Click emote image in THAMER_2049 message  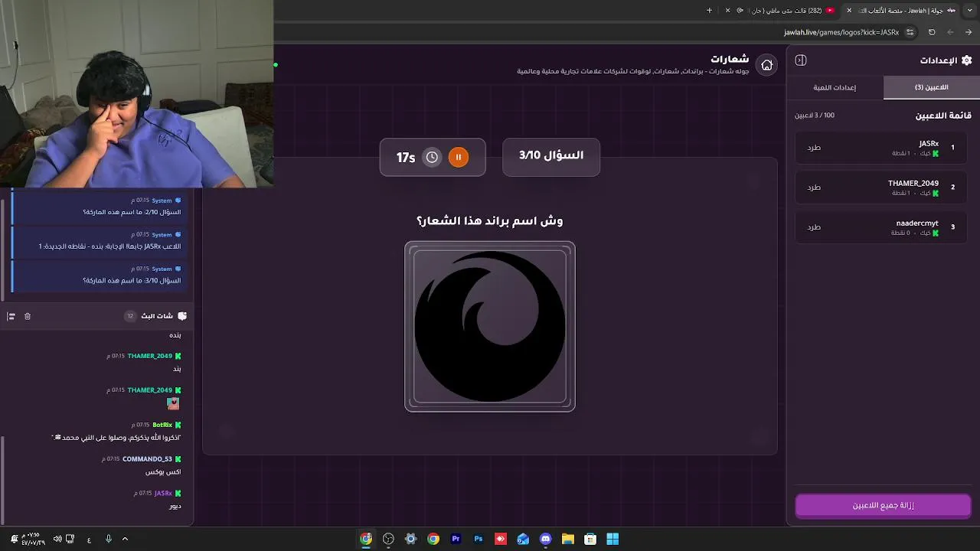click(x=173, y=403)
